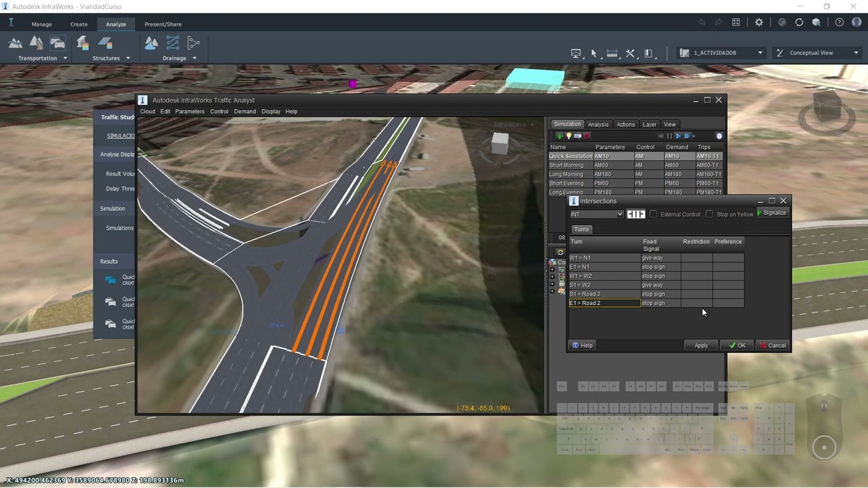Viewport: 868px width, 488px height.
Task: Click the monitor display tool icon
Action: [576, 54]
